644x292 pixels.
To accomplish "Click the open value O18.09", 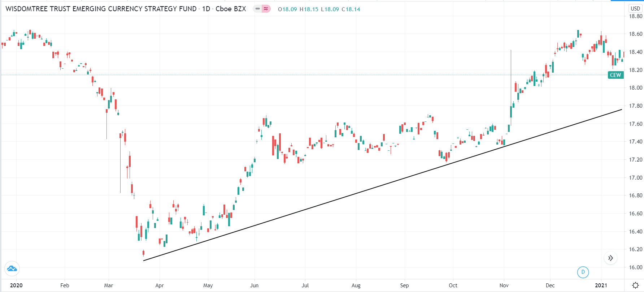I will [287, 9].
